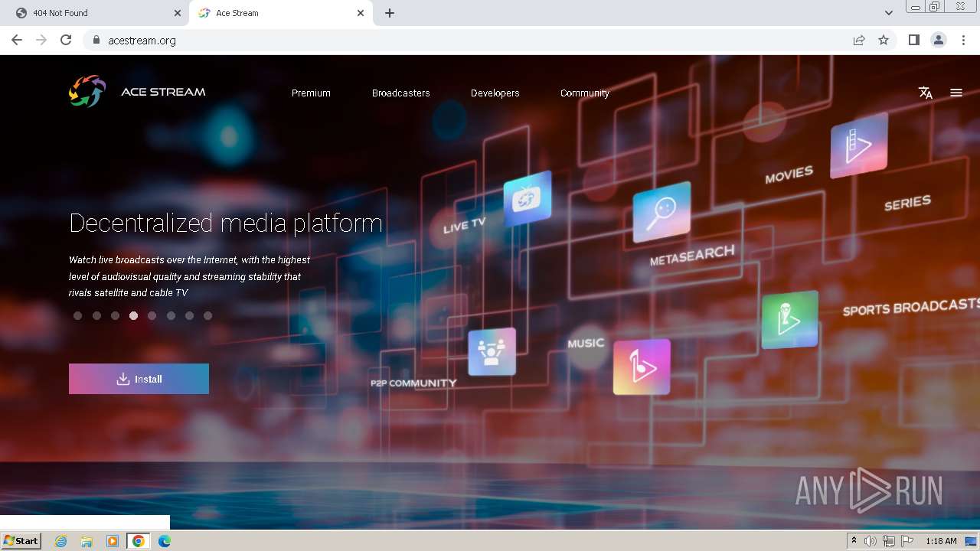Reload the acestream.org page
The image size is (980, 551).
(x=66, y=40)
